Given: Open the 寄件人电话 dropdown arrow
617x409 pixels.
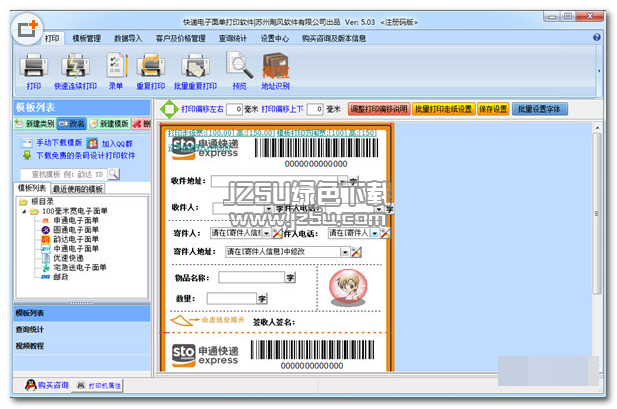Looking at the screenshot, I should (x=375, y=233).
